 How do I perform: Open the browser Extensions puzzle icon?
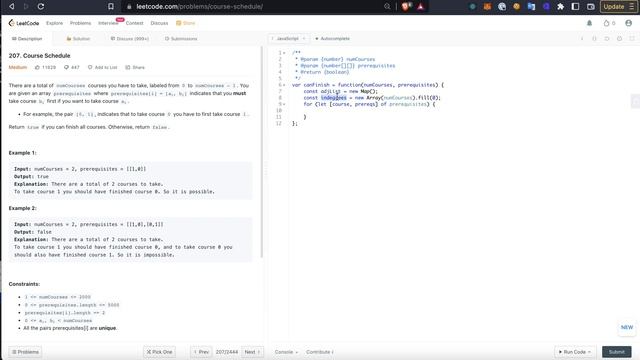coord(560,7)
